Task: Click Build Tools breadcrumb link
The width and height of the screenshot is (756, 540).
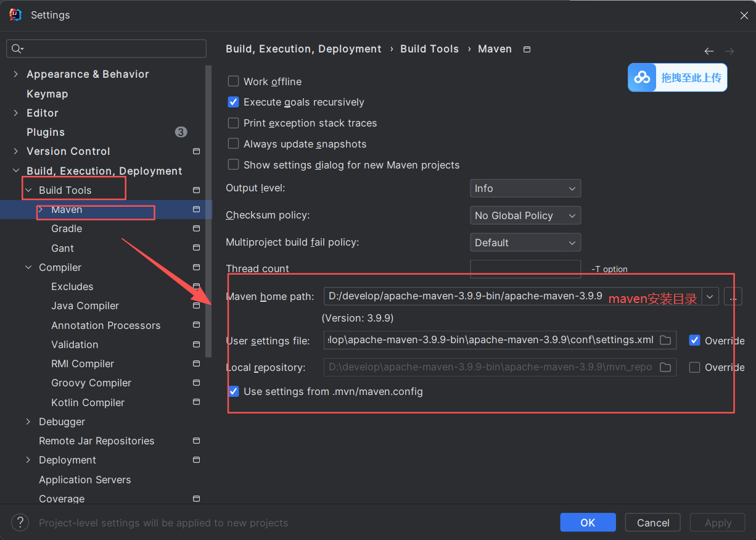Action: tap(429, 49)
